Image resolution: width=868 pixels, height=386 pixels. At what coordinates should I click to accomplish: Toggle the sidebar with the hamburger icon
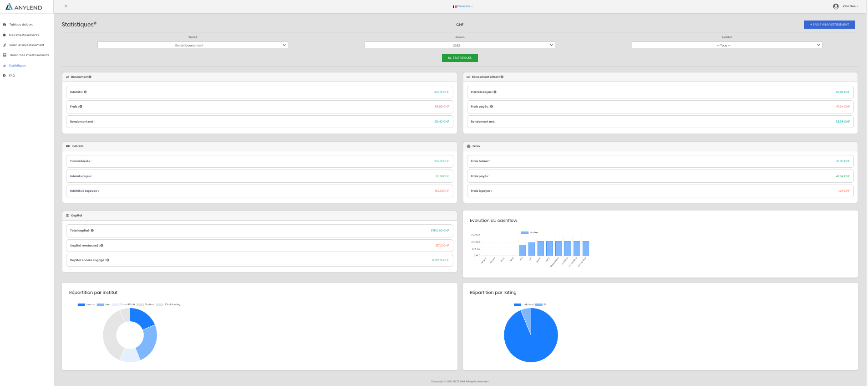(x=66, y=6)
